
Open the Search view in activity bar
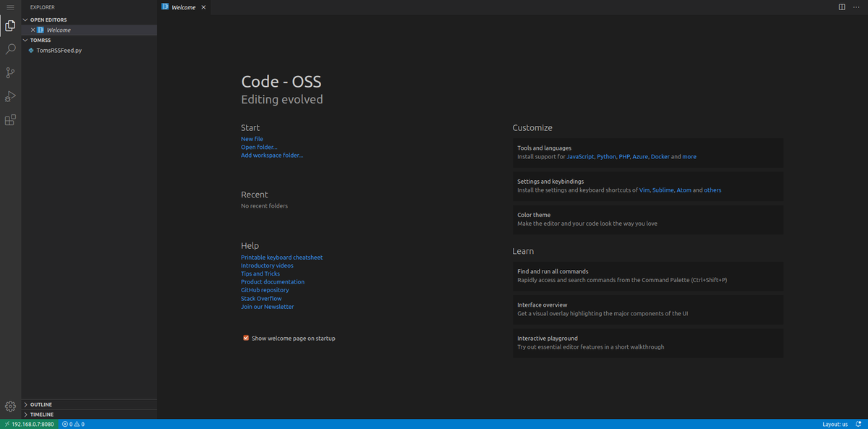point(10,49)
